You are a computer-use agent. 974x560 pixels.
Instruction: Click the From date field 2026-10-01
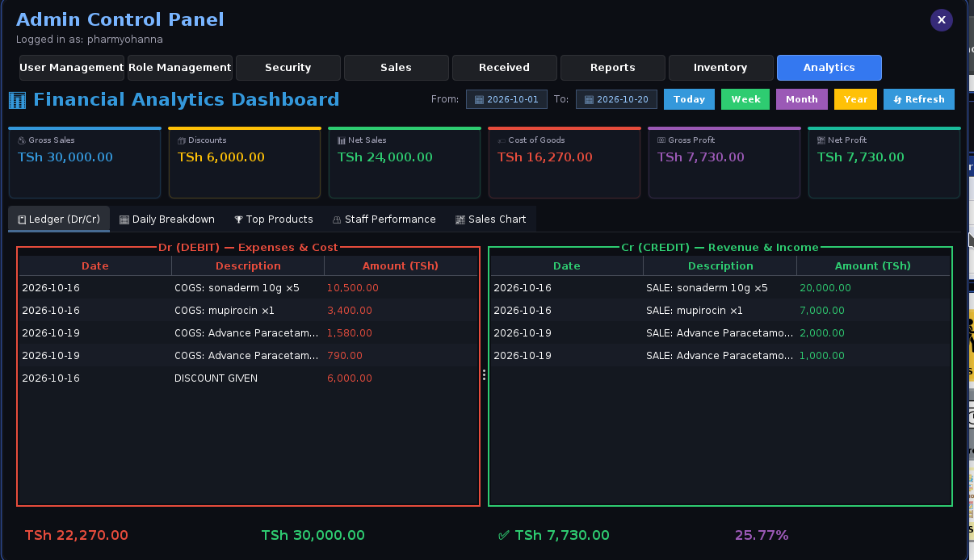[x=507, y=99]
